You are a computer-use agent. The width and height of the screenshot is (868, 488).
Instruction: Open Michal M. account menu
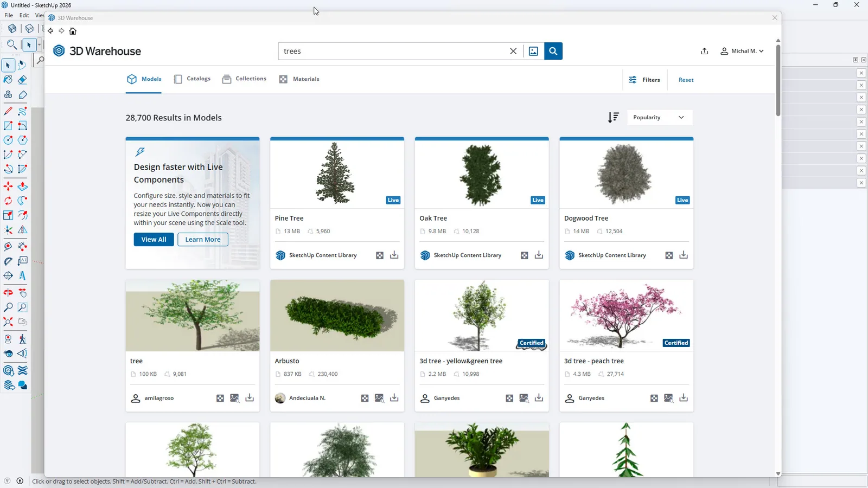pos(742,51)
